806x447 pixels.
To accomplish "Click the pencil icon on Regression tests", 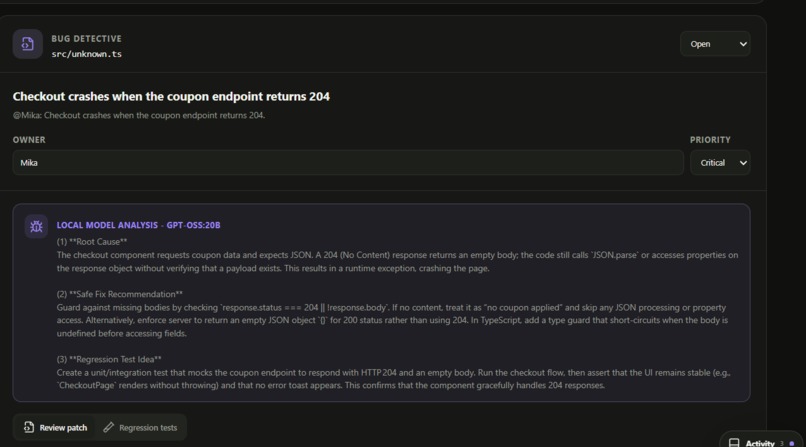I will (108, 427).
